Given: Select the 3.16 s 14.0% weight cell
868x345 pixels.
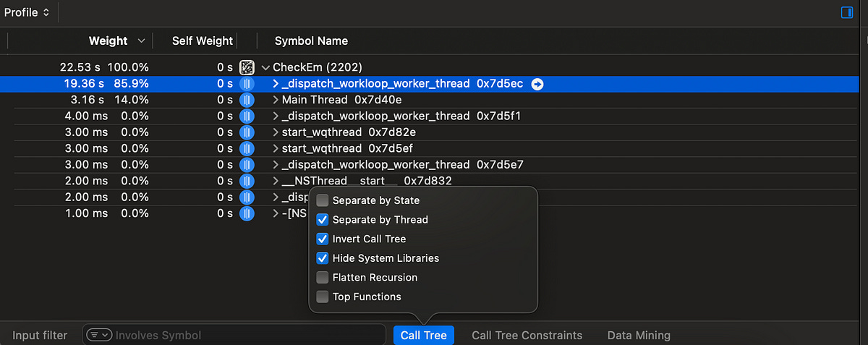Looking at the screenshot, I should tap(110, 100).
